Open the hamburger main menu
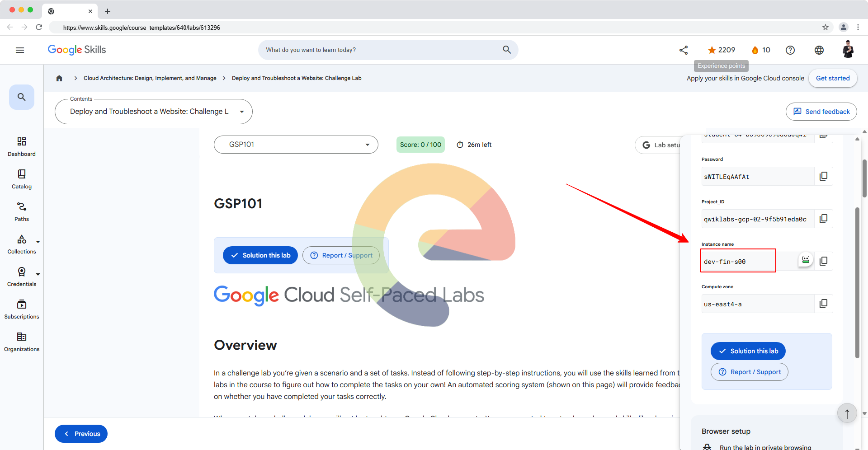The image size is (868, 450). (x=20, y=50)
